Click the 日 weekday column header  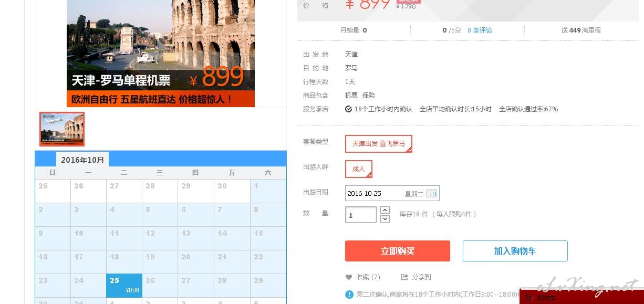53,173
